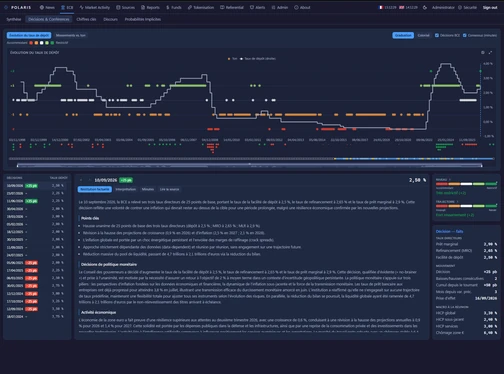Viewport: 504px width, 374px height.
Task: Click the white neutral legend swatch
Action: pos(42,43)
